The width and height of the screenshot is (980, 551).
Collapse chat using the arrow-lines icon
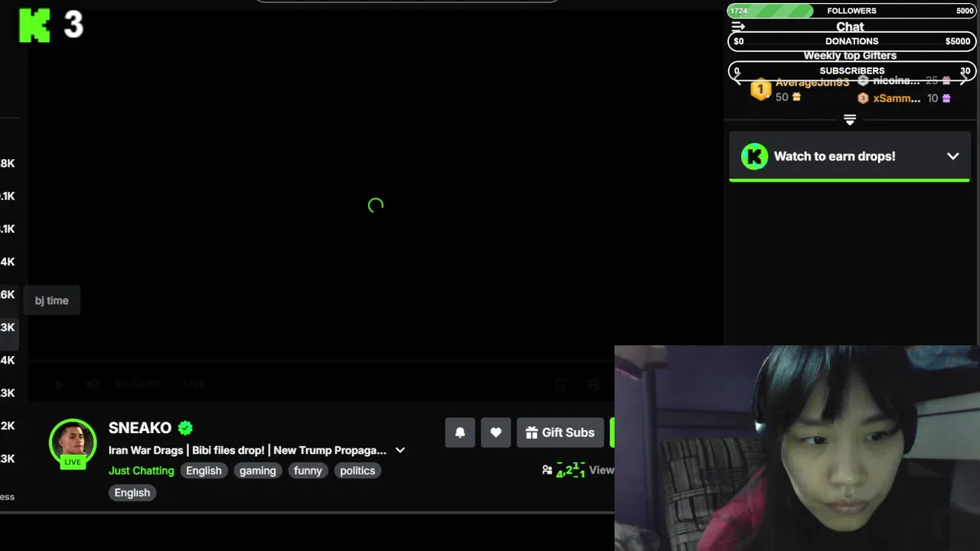pyautogui.click(x=738, y=27)
